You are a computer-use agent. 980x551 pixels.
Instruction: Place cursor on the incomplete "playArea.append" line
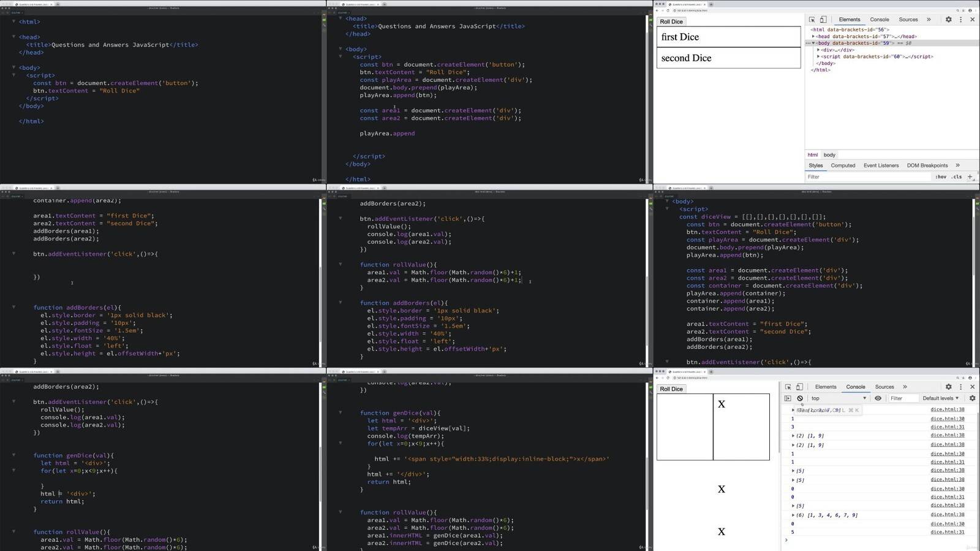pos(387,133)
